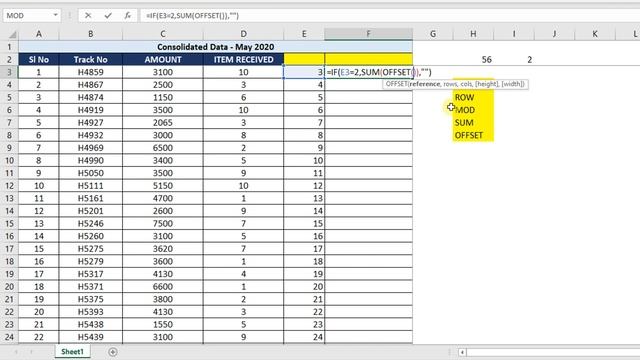This screenshot has width=640, height=360.
Task: Switch to the Sheet1 tab
Action: [x=72, y=351]
